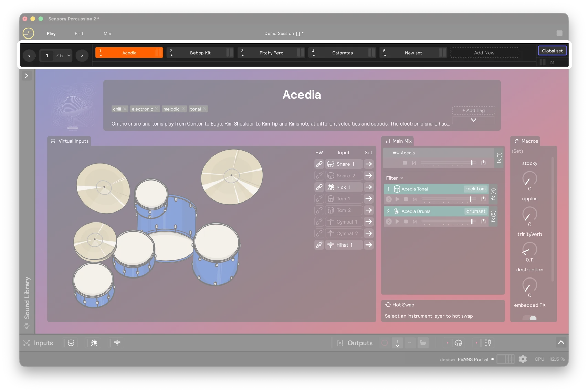
Task: Click the microphone input icon in bottom bar
Action: tap(93, 343)
